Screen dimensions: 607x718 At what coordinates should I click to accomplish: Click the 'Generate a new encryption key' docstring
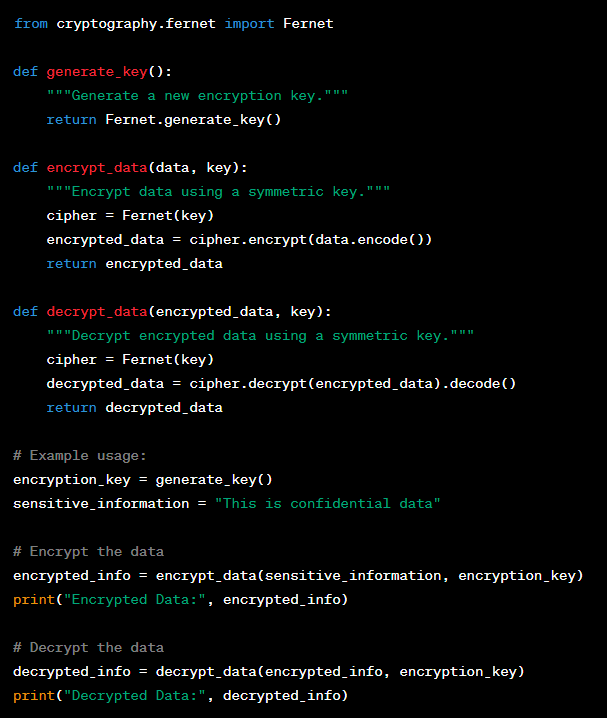pos(197,96)
